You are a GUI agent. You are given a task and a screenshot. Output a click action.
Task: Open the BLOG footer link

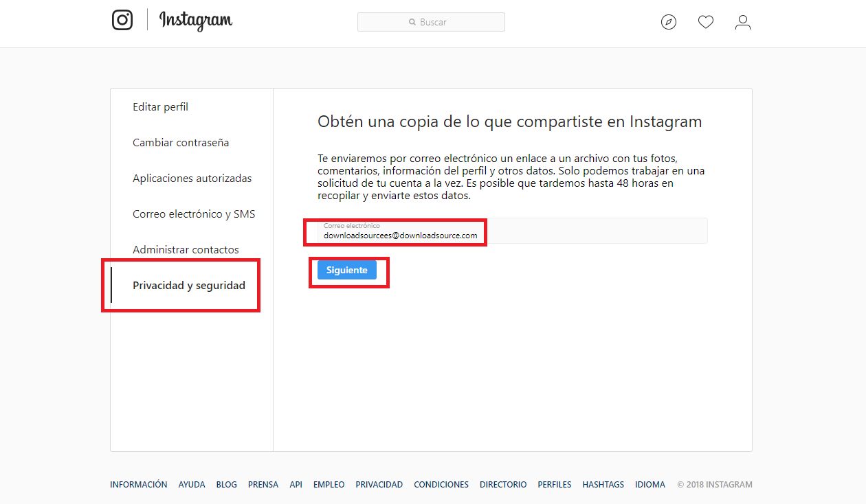pyautogui.click(x=226, y=485)
